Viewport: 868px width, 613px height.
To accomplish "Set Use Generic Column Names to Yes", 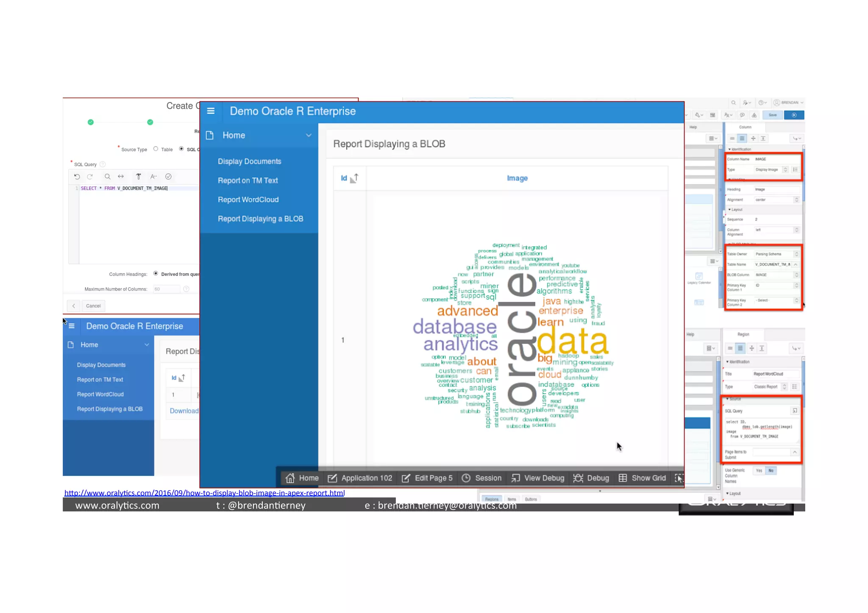I will [x=759, y=471].
